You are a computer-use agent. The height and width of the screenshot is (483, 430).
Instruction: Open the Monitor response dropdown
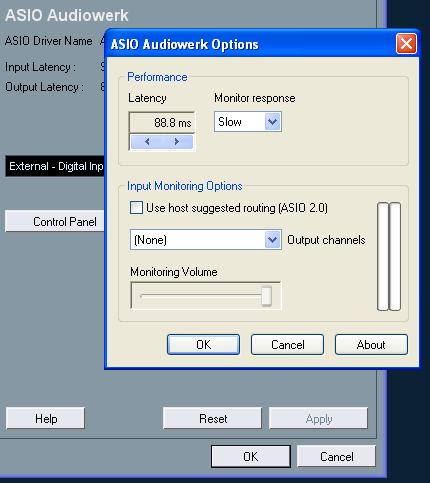272,122
